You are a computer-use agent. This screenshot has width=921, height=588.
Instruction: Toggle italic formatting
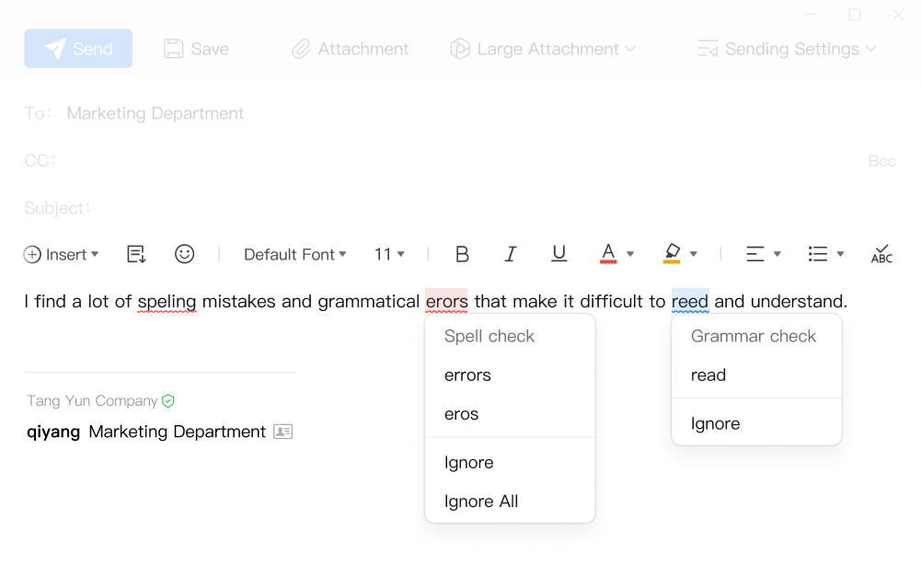coord(511,254)
